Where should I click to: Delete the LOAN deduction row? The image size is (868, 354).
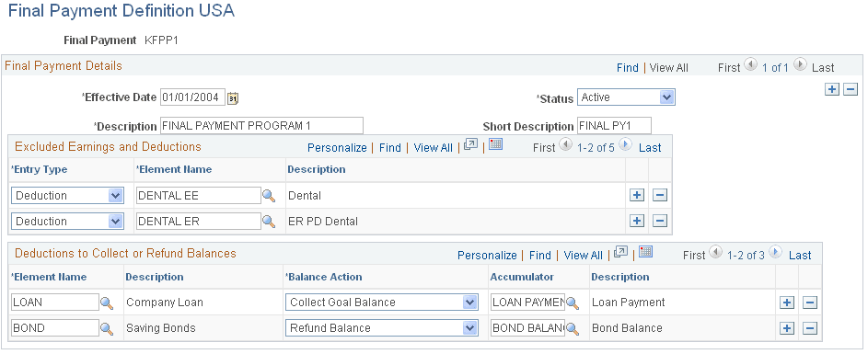[x=810, y=302]
